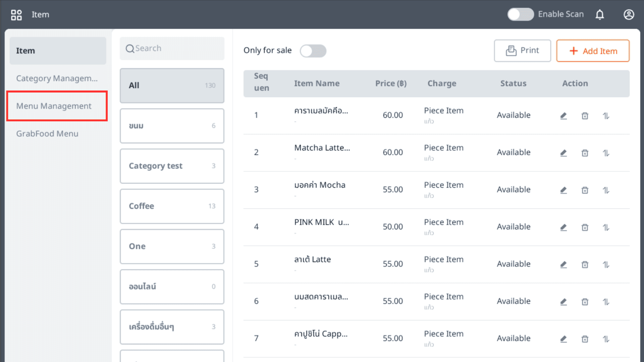Go to Category Management section
This screenshot has width=644, height=362.
57,78
